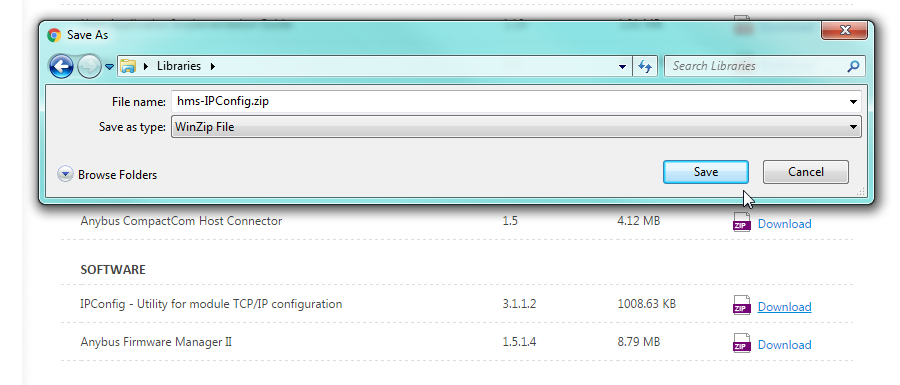Open the File name history dropdown arrow

pyautogui.click(x=854, y=102)
